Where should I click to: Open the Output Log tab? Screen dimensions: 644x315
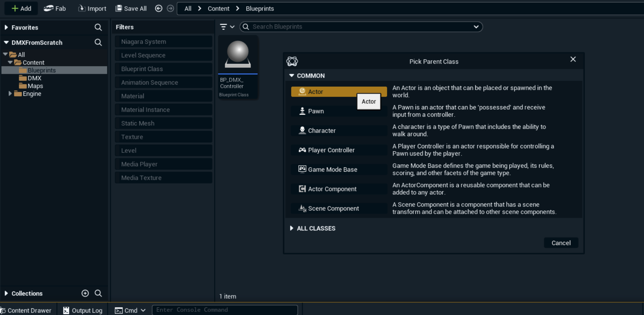coord(83,310)
